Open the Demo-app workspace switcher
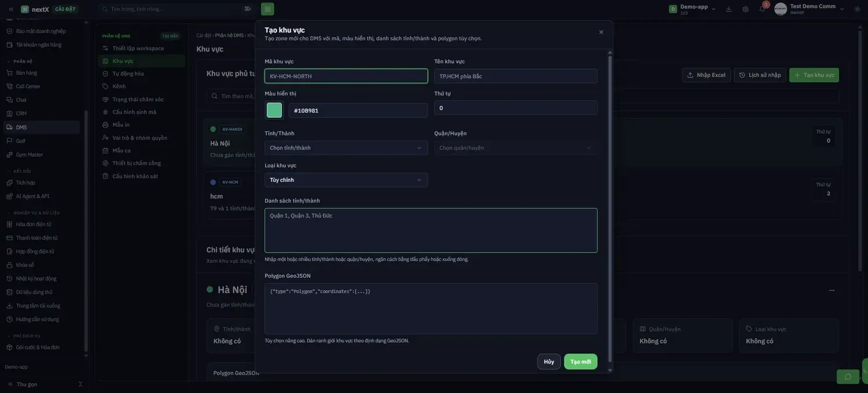The height and width of the screenshot is (393, 868). (693, 9)
